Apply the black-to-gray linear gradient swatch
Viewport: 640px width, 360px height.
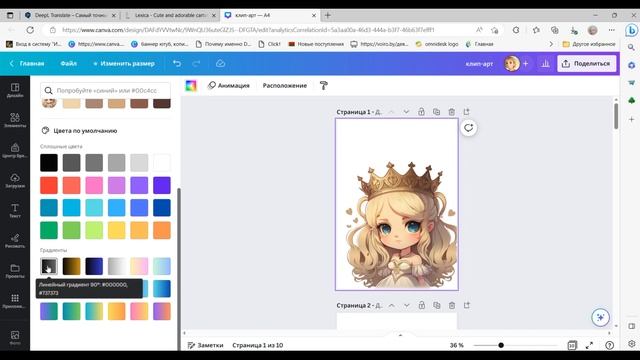49,266
